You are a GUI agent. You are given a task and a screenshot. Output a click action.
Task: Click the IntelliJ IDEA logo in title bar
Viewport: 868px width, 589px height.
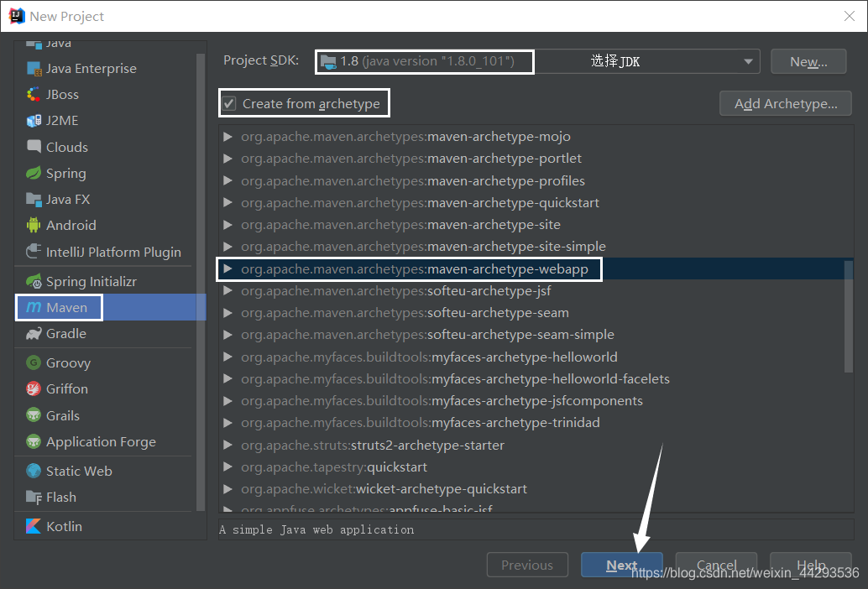[17, 16]
